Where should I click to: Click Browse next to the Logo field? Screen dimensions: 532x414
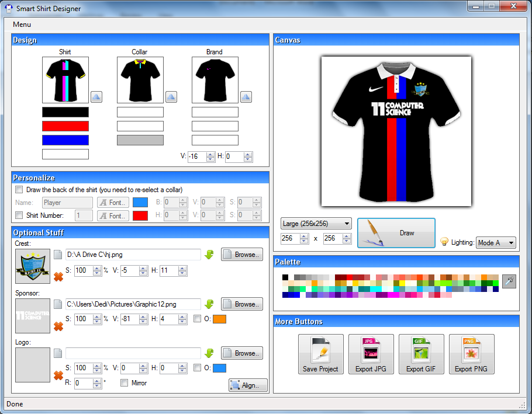[241, 353]
